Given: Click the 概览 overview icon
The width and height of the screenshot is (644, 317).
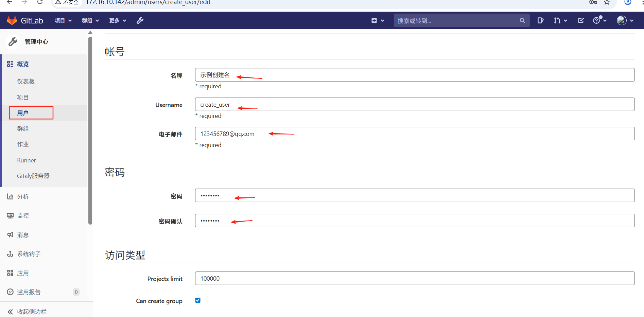Looking at the screenshot, I should coord(10,64).
